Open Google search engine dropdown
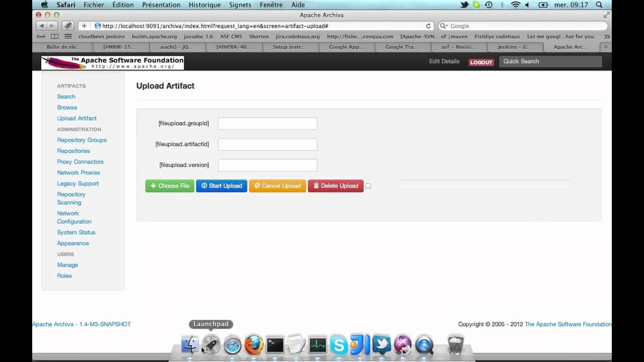This screenshot has height=362, width=644. click(443, 26)
